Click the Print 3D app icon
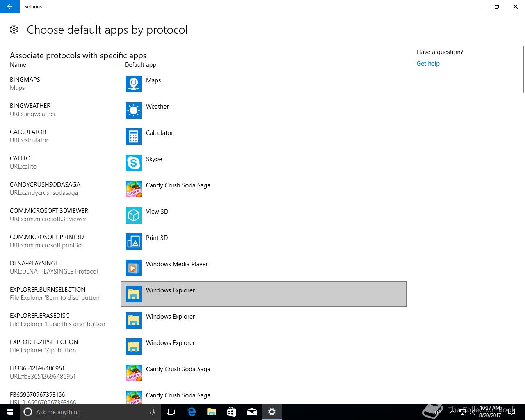The image size is (525, 420). pos(134,242)
